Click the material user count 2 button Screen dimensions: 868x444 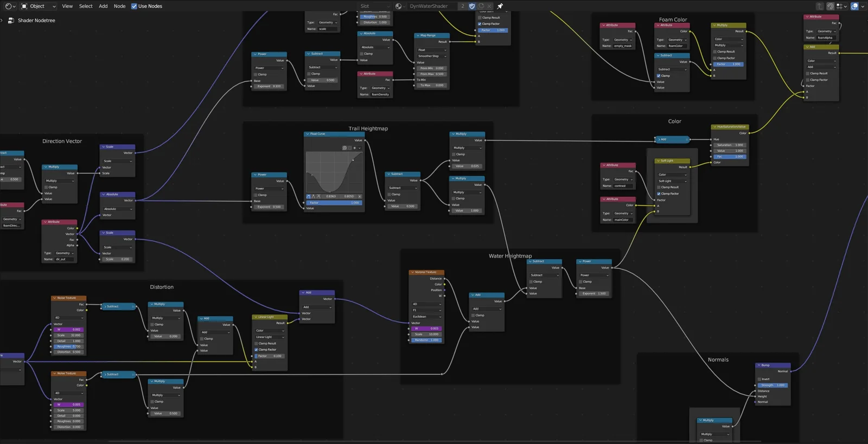tap(463, 6)
